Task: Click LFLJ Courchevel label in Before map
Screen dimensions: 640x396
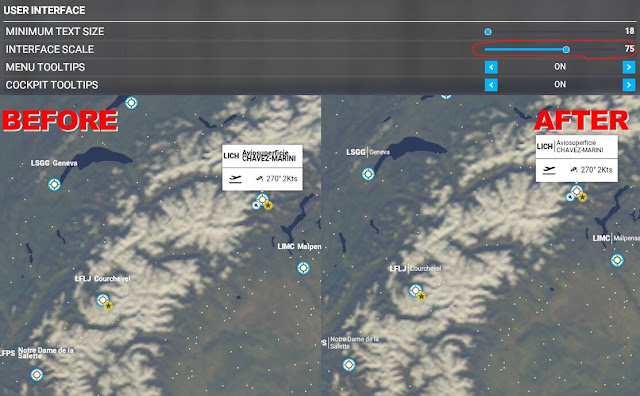Action: click(x=102, y=278)
